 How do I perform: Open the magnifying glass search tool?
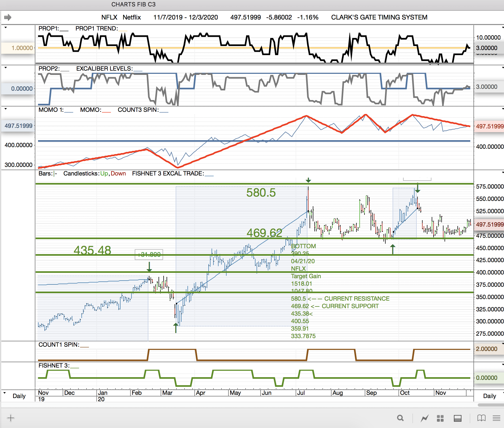click(x=400, y=418)
